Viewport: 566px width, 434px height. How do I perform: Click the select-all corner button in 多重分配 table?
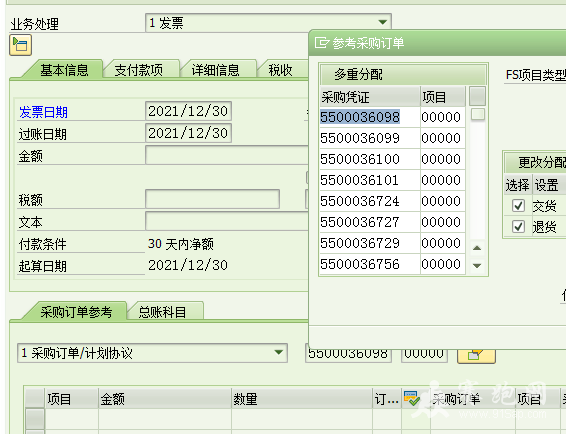[477, 96]
